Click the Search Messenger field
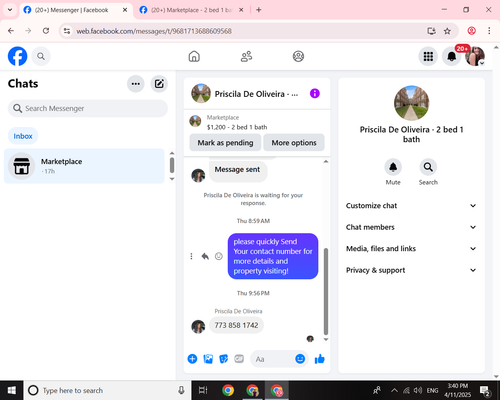 88,108
